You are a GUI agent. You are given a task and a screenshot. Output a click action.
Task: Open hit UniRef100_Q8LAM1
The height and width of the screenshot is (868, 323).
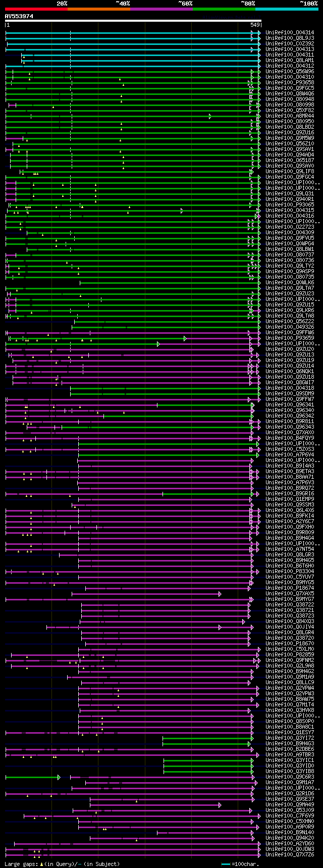coord(290,60)
